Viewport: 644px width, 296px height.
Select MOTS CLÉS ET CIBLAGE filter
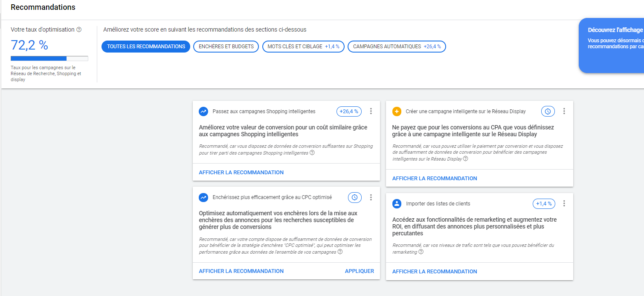[x=303, y=47]
